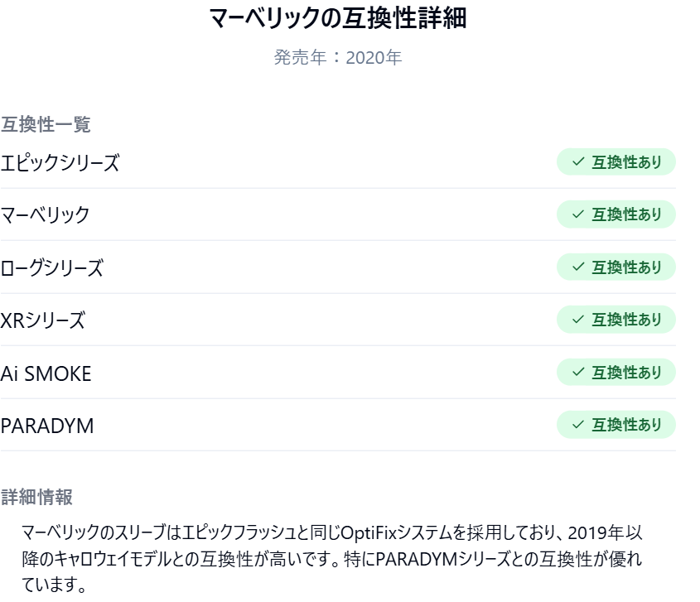Screen dimensions: 700x602
Task: Click the checkmark icon in PARADYM badge
Action: pos(578,425)
